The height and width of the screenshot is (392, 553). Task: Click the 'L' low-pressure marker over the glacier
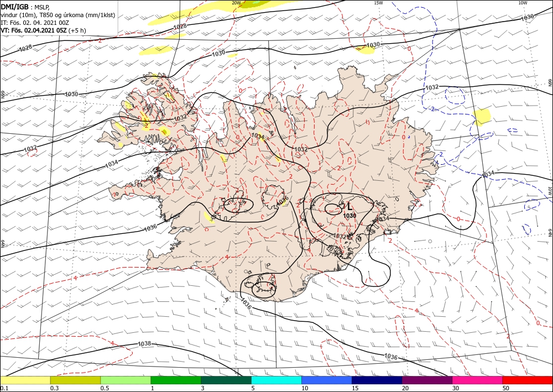coord(349,207)
